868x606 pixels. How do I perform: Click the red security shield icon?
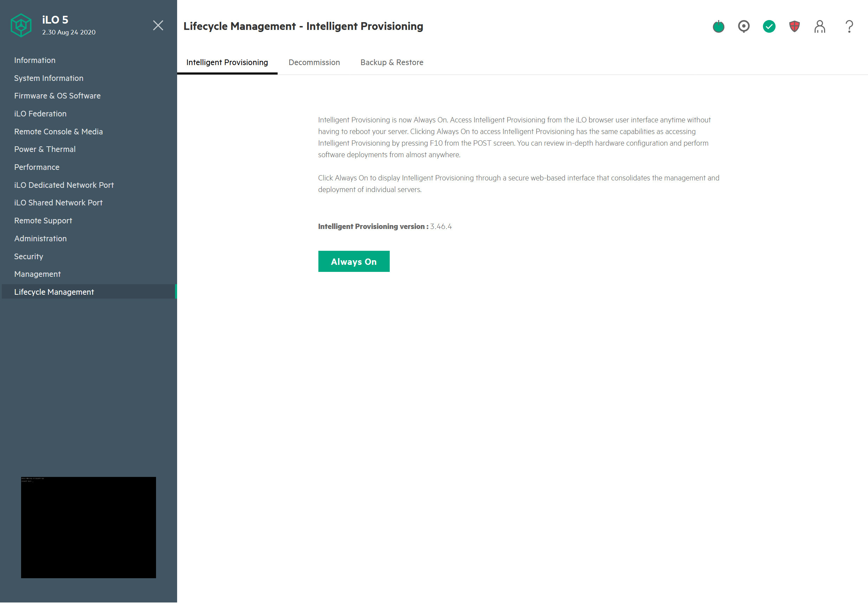point(794,26)
